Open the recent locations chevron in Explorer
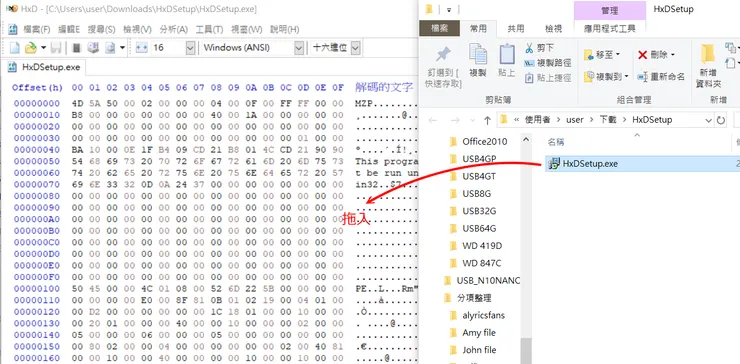Screen dimensions: 740x364 [x=472, y=120]
